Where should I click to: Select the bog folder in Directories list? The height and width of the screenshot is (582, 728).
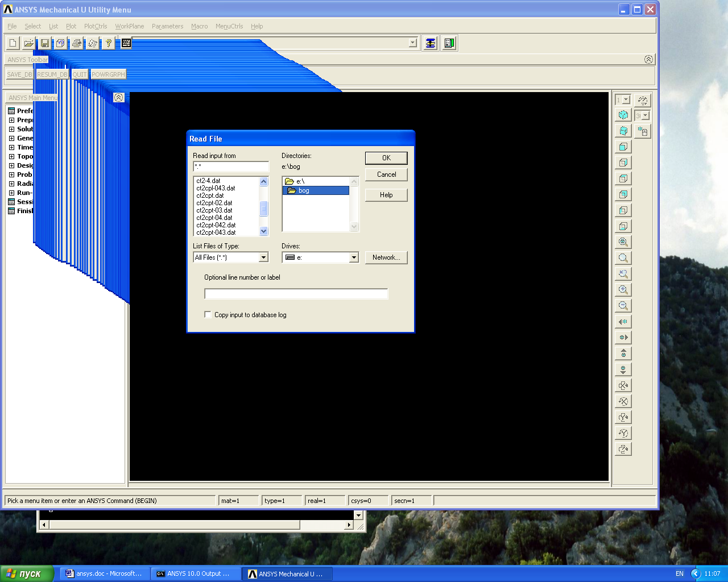click(x=316, y=190)
